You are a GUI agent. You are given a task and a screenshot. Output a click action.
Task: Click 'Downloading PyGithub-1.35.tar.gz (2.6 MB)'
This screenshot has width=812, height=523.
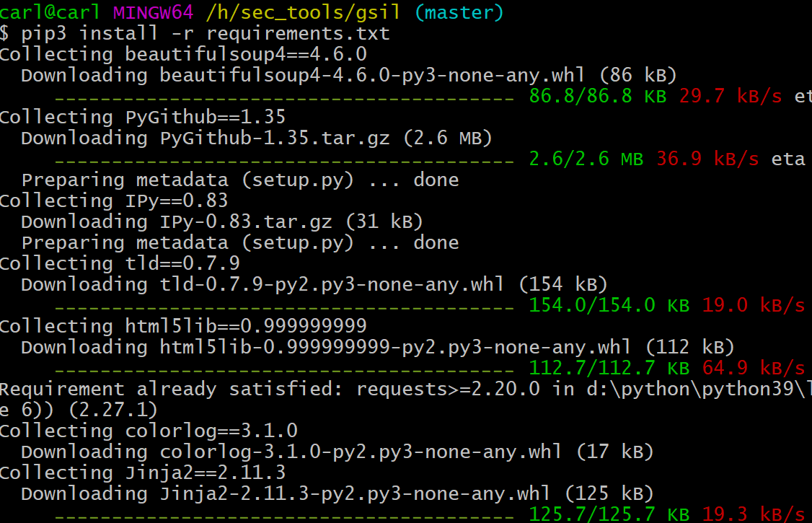[257, 139]
